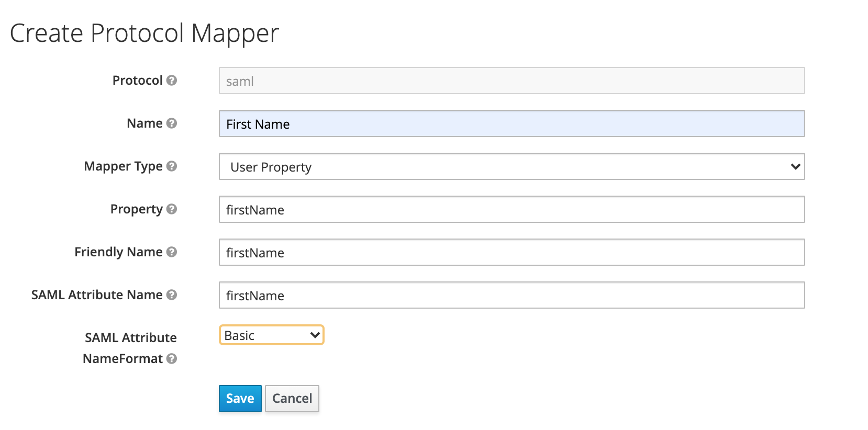Click the Create Protocol Mapper heading
This screenshot has width=868, height=430.
144,33
